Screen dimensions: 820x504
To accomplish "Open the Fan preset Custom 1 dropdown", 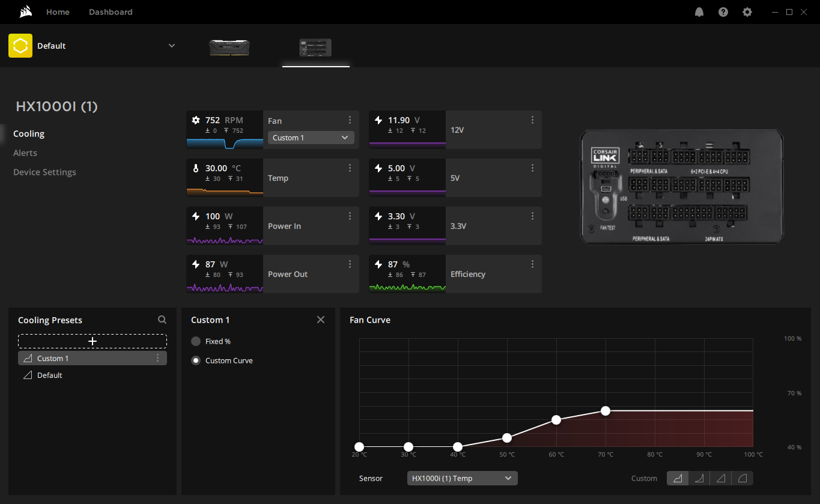I will [x=311, y=138].
